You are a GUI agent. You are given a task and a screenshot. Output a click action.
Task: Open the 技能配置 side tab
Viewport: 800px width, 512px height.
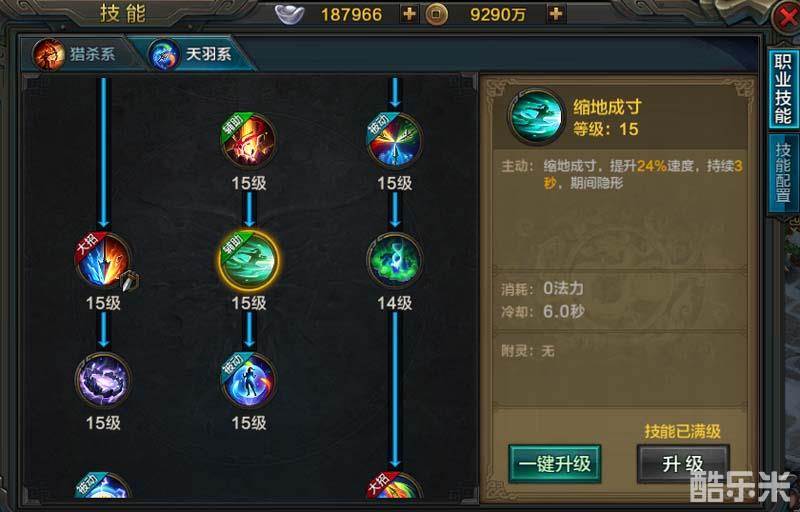tap(783, 173)
